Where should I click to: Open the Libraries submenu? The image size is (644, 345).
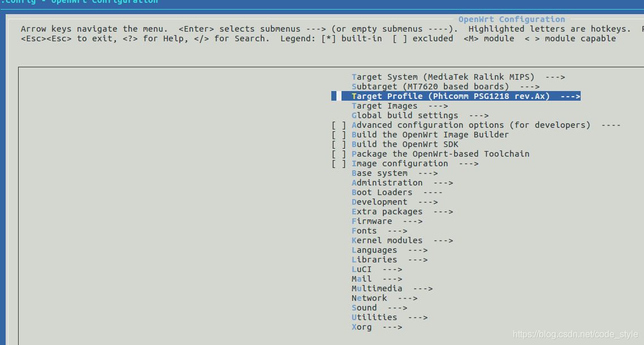point(390,260)
